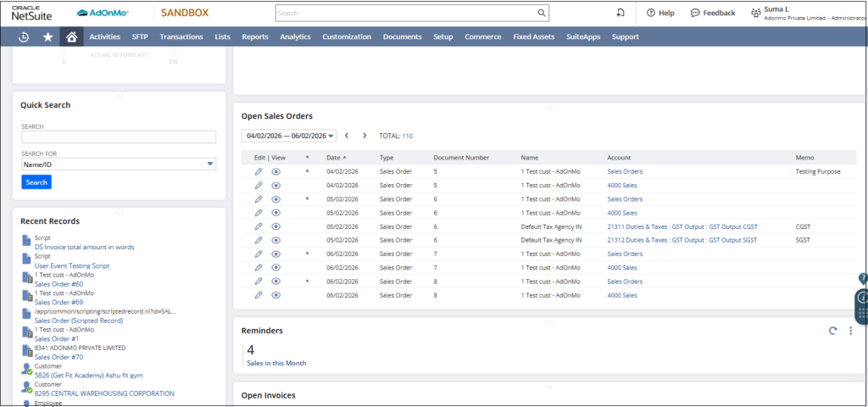This screenshot has width=868, height=407.
Task: Click the Quick Search text field
Action: [119, 137]
